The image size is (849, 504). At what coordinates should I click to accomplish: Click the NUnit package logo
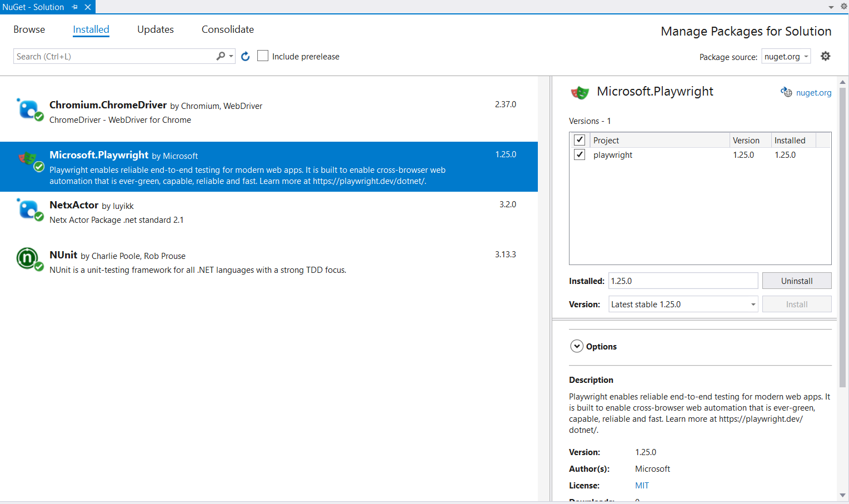[27, 258]
